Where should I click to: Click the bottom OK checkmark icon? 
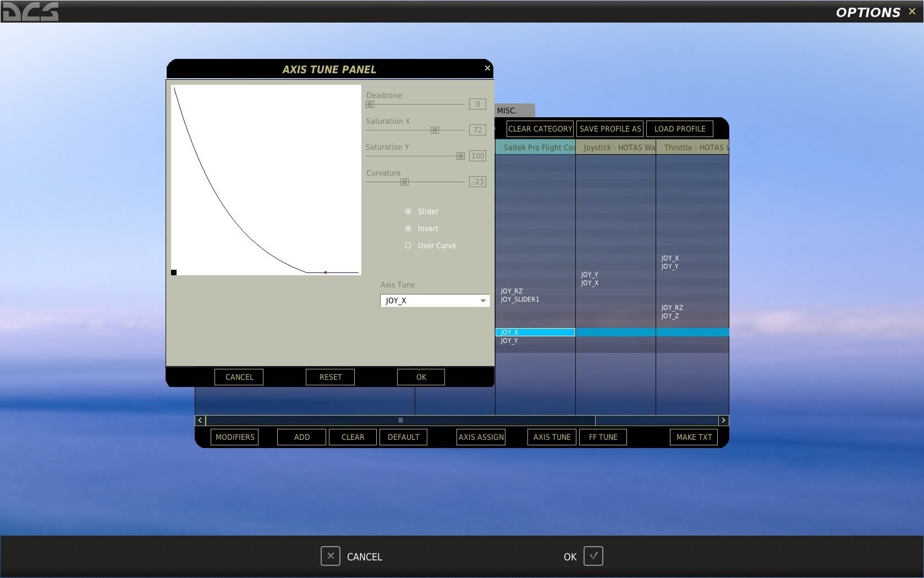tap(593, 556)
